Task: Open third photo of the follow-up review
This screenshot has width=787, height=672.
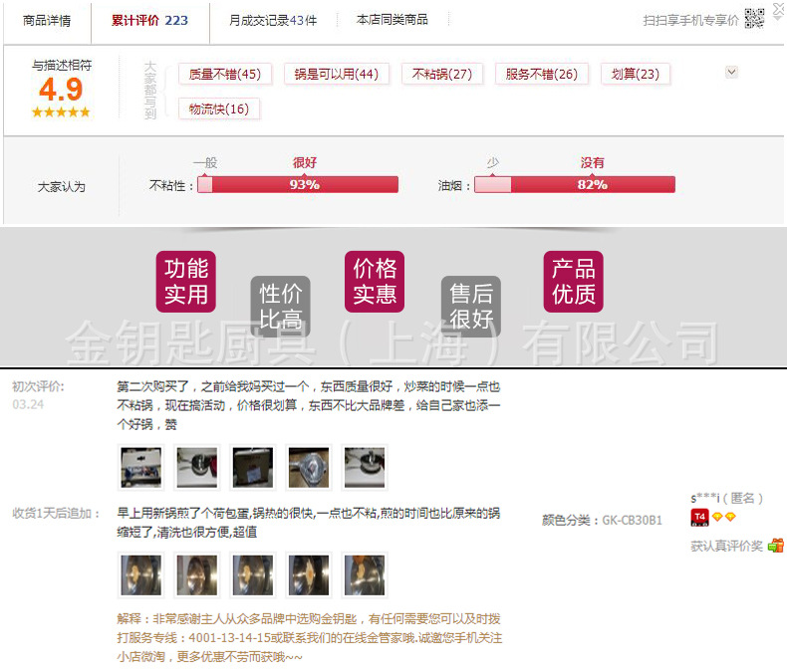Action: [253, 574]
